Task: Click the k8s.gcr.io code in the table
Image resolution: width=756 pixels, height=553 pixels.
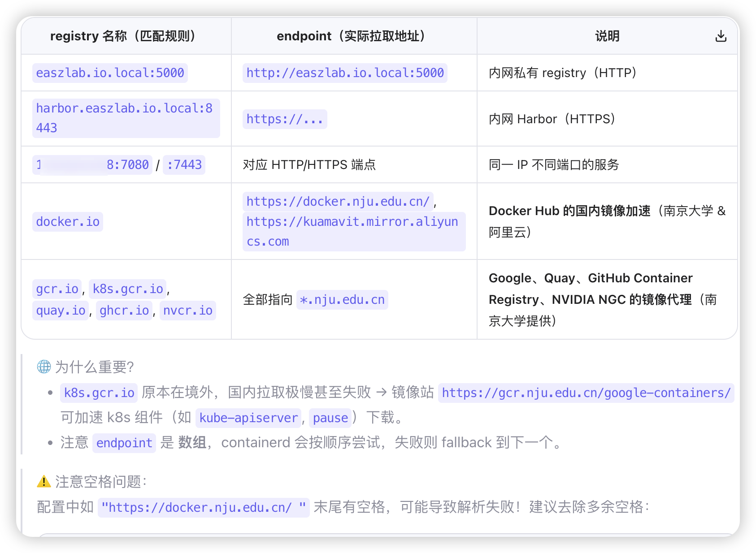Action: 128,289
